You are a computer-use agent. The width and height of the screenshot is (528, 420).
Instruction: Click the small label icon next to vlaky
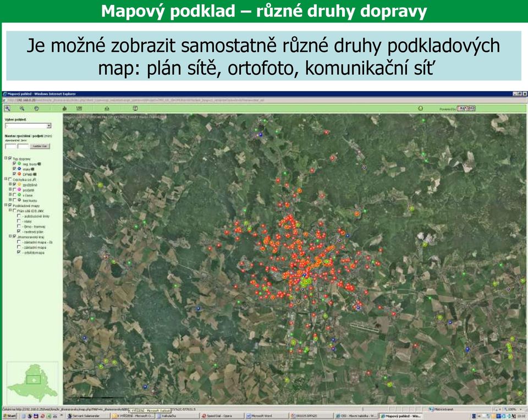32,169
